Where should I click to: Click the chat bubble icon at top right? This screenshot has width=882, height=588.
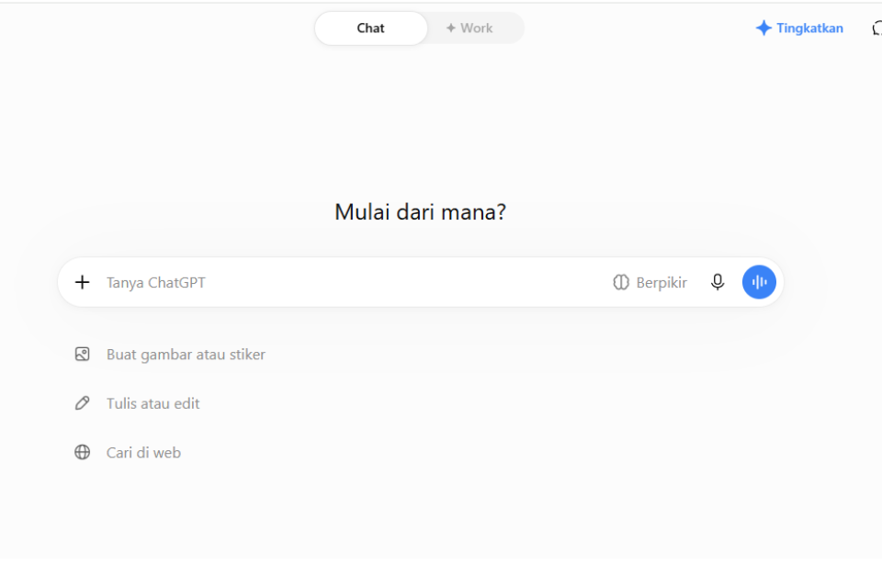[876, 28]
